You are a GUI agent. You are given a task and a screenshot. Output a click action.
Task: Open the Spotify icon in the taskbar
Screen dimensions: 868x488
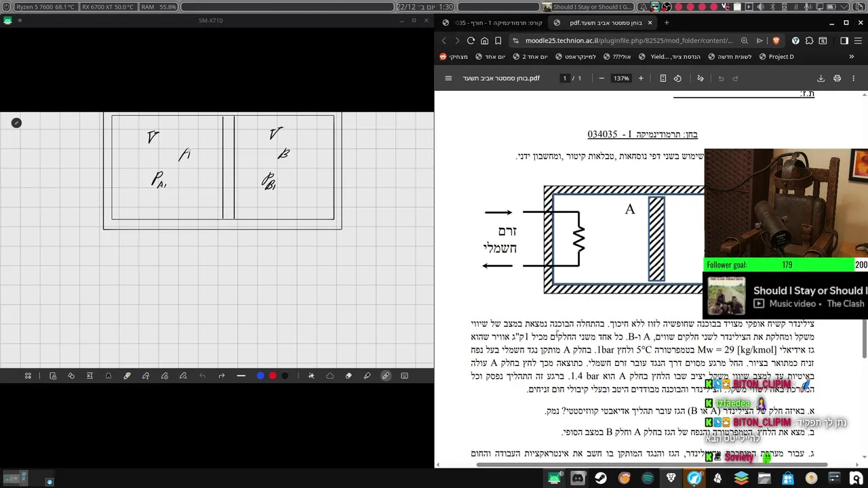coord(648,479)
